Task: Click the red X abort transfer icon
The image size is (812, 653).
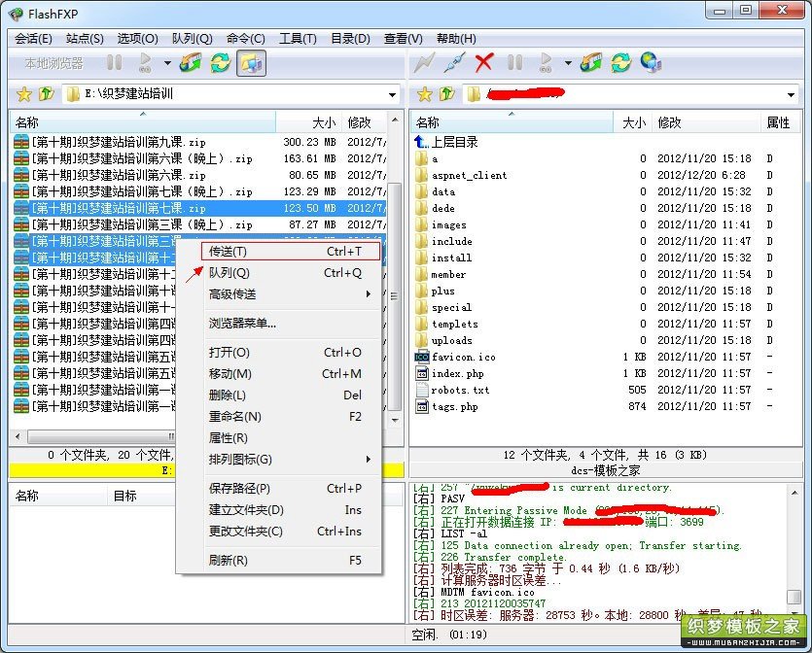Action: tap(483, 65)
